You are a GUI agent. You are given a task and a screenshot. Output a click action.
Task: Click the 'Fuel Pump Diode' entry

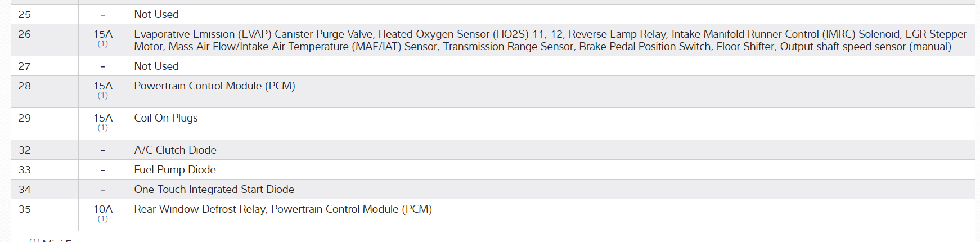pos(174,170)
